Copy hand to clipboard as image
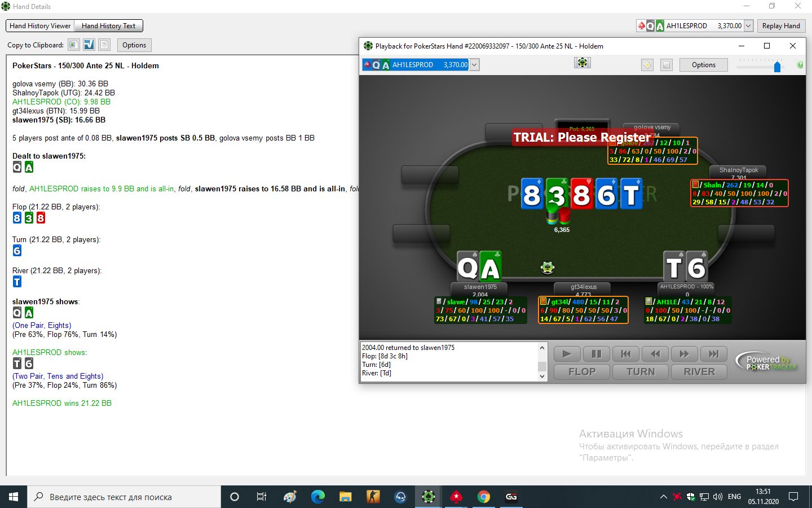The height and width of the screenshot is (508, 812). [73, 45]
